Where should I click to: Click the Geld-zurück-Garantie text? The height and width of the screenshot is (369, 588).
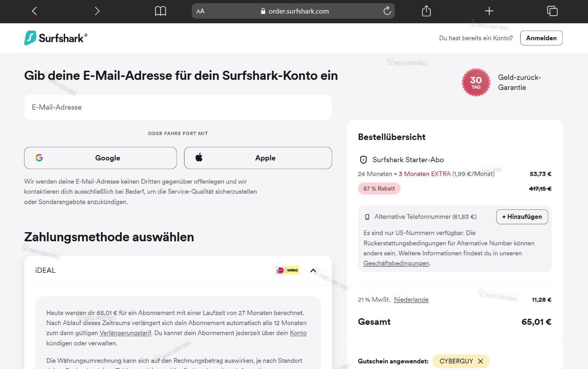click(x=519, y=82)
